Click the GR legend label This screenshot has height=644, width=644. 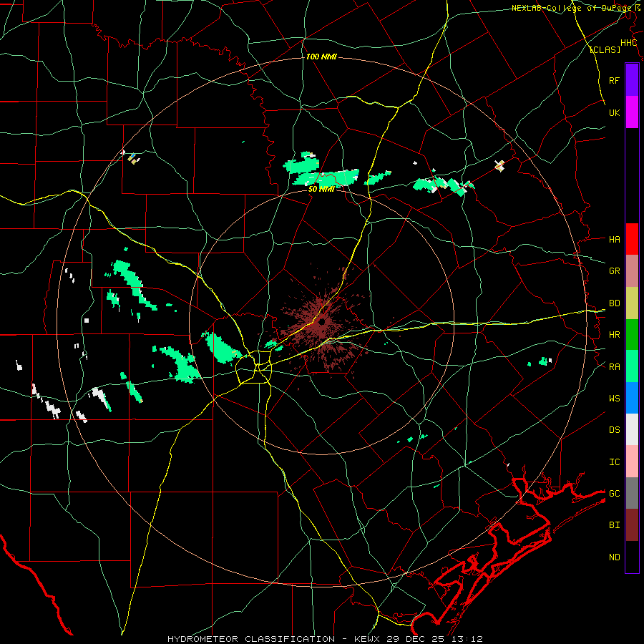pos(614,271)
